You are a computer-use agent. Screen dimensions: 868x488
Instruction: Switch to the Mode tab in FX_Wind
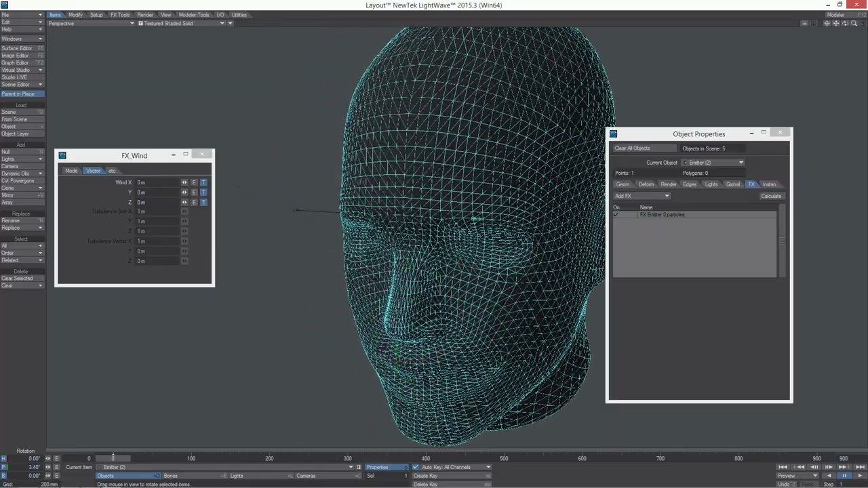[x=71, y=171]
